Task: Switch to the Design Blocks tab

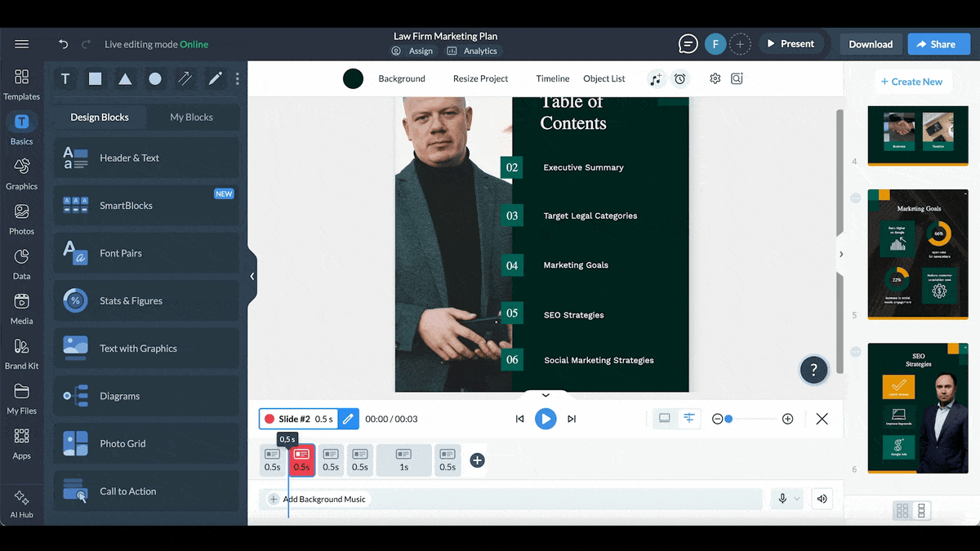Action: (x=100, y=117)
